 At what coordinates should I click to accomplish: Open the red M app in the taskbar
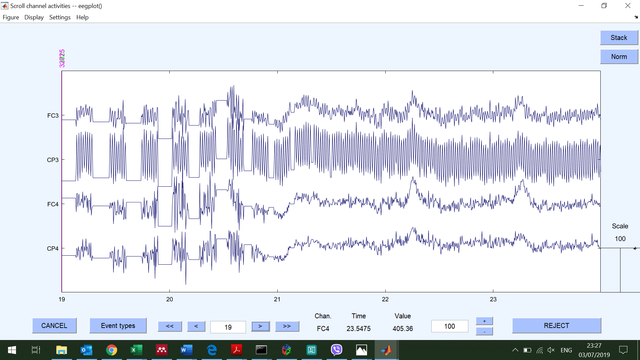162,350
